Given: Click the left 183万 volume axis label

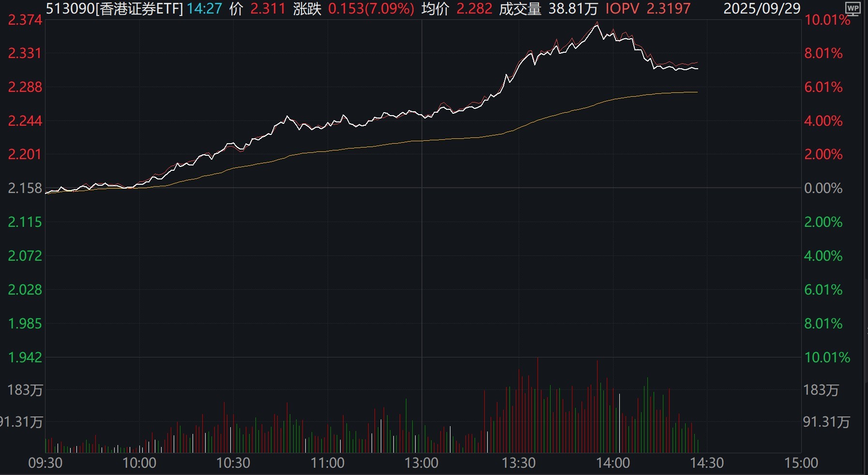Looking at the screenshot, I should point(25,390).
